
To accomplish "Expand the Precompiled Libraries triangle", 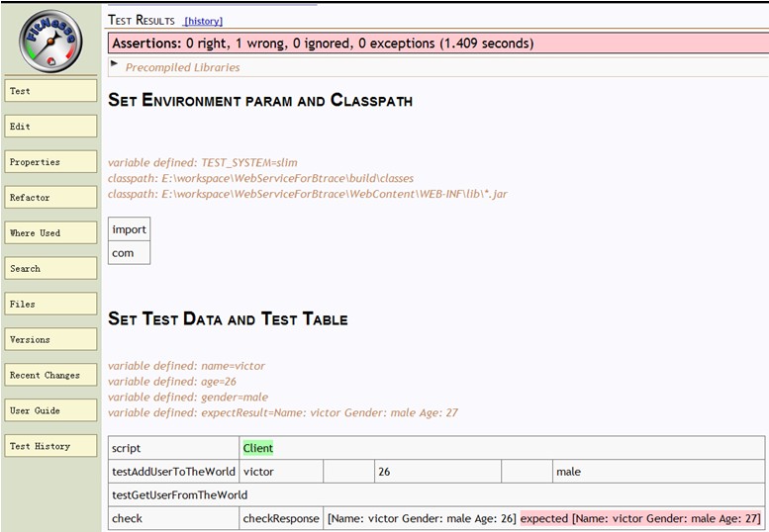I will point(114,63).
